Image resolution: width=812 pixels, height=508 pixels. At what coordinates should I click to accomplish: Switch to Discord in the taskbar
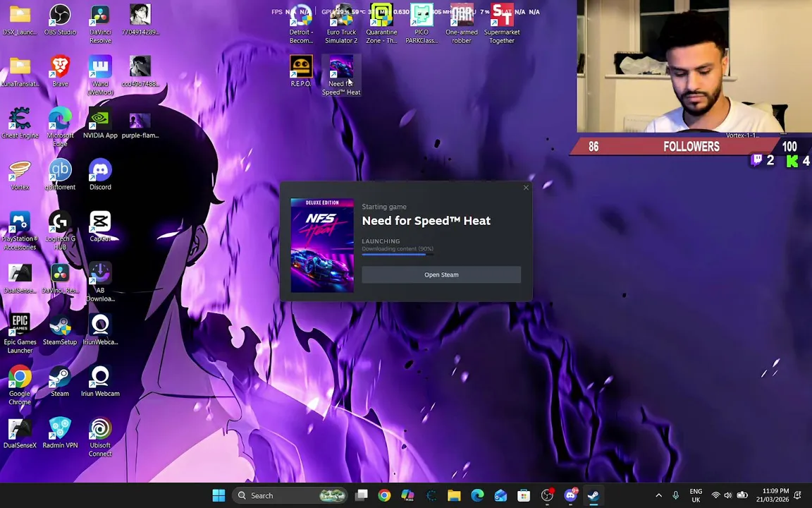(570, 495)
